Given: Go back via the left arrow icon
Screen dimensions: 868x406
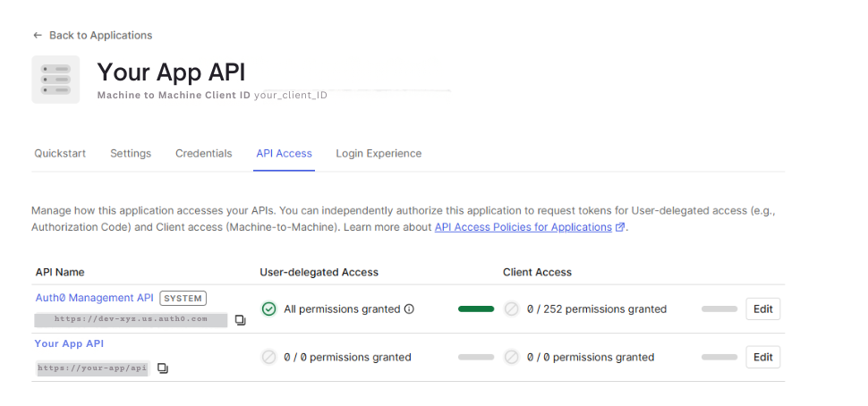Looking at the screenshot, I should [x=38, y=36].
